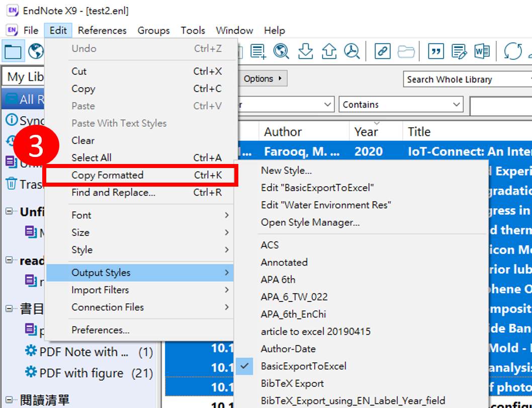
Task: Click the Find Full Text icon
Action: [x=352, y=51]
